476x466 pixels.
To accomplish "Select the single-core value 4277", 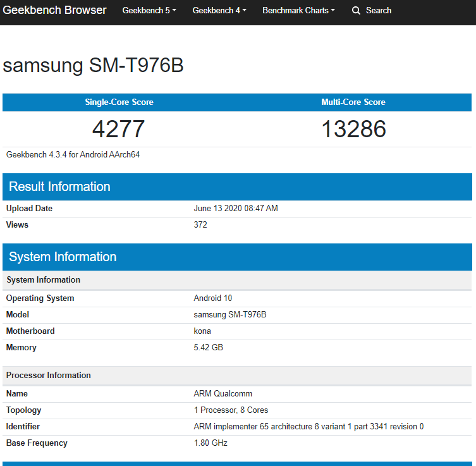I will (118, 129).
